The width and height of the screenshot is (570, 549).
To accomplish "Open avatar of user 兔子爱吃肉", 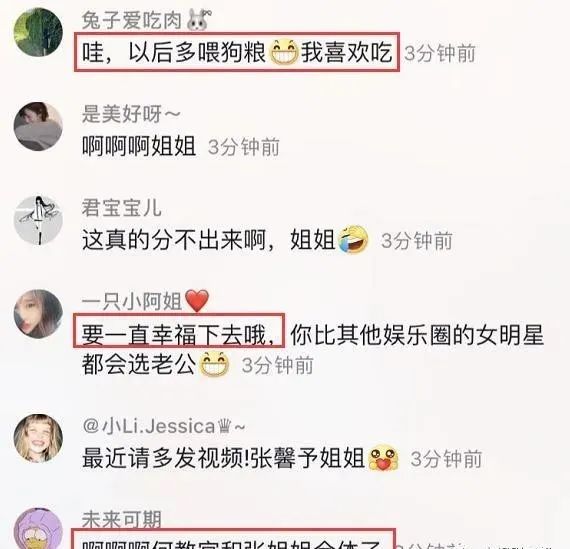I will [38, 32].
